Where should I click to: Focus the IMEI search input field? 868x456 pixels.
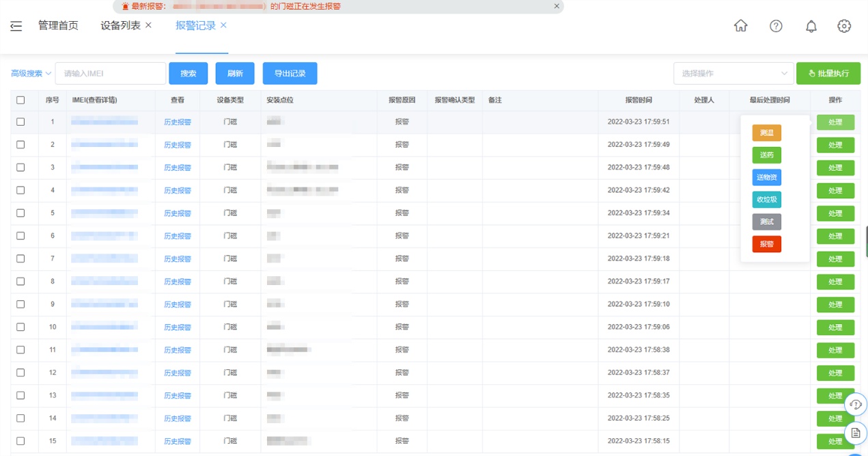point(111,74)
